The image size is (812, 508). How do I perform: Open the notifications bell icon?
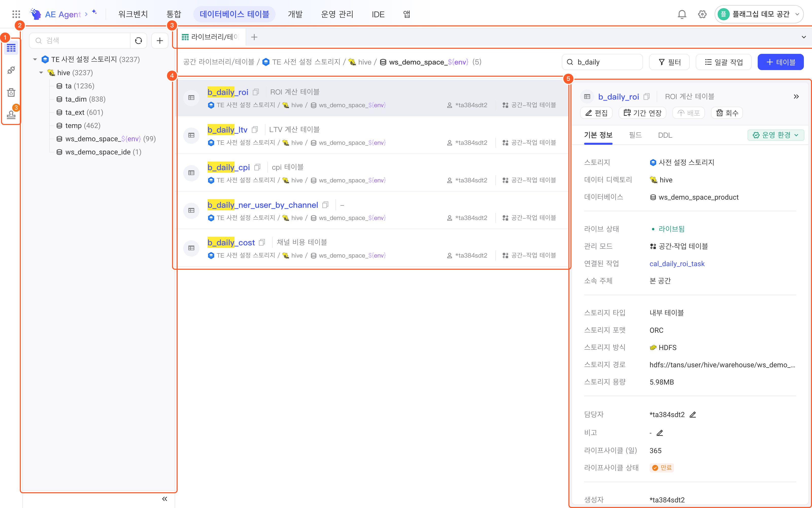(x=682, y=14)
